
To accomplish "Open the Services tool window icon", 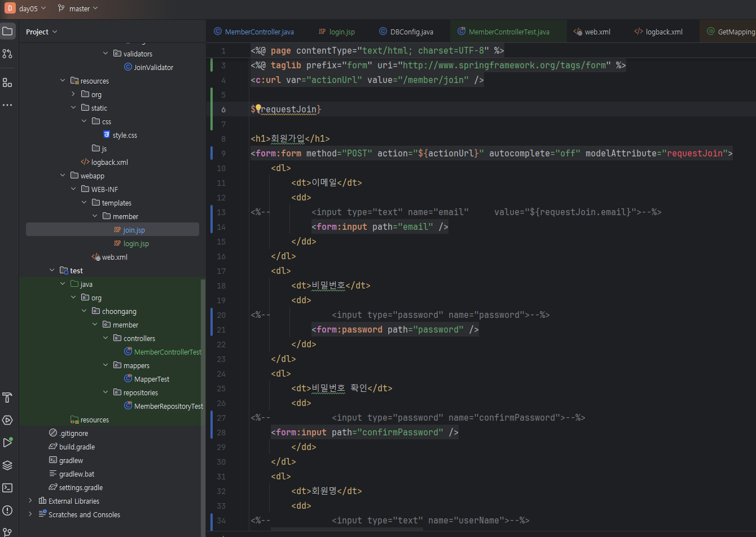I will pyautogui.click(x=7, y=420).
